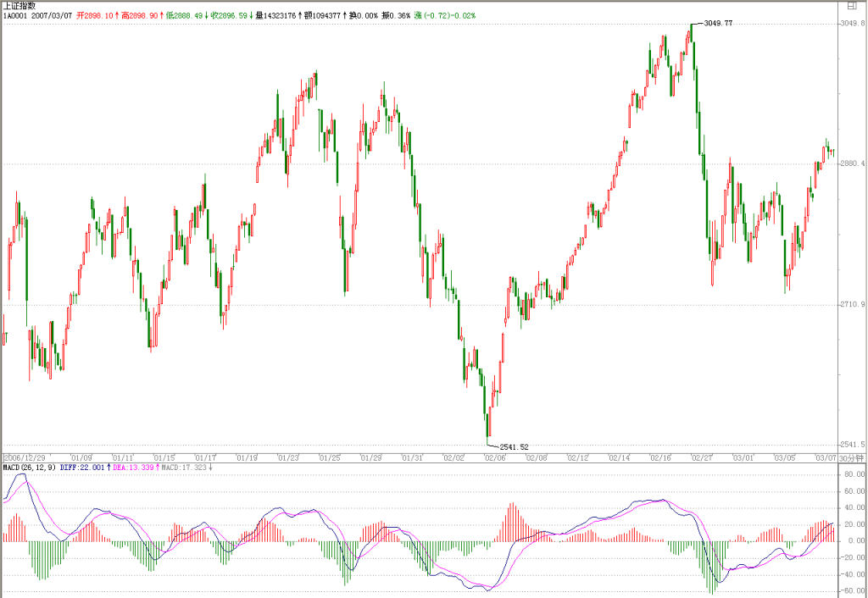
Task: Click the DEA:13.339 value label
Action: [x=133, y=468]
